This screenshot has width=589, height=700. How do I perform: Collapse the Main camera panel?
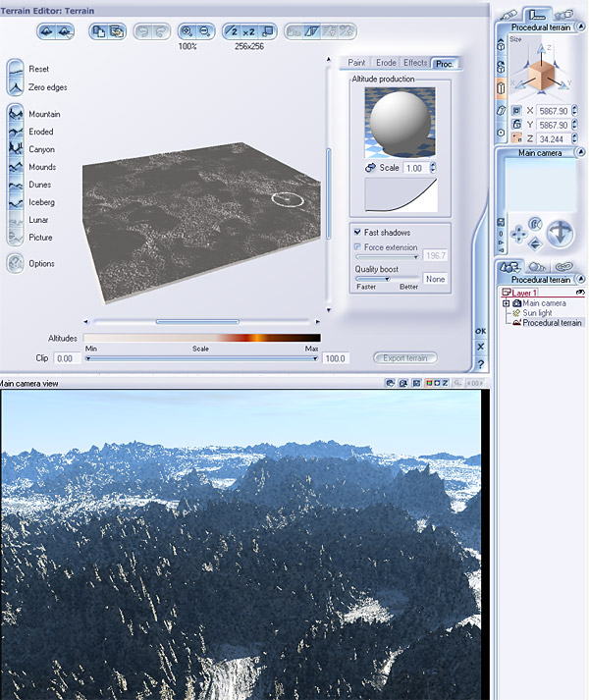(580, 152)
